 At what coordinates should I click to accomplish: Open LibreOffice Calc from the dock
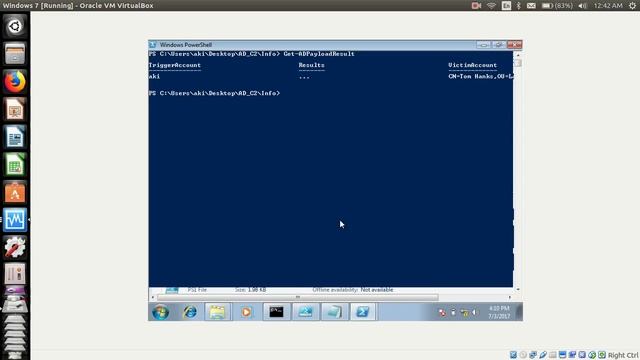pos(15,164)
